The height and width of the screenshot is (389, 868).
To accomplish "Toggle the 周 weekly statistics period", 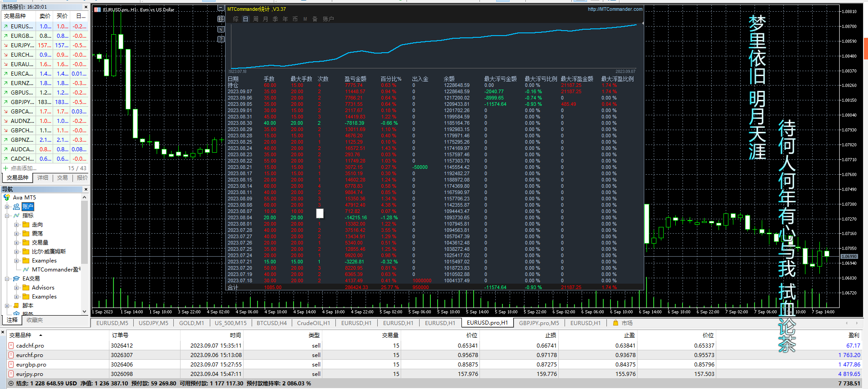I will click(256, 19).
